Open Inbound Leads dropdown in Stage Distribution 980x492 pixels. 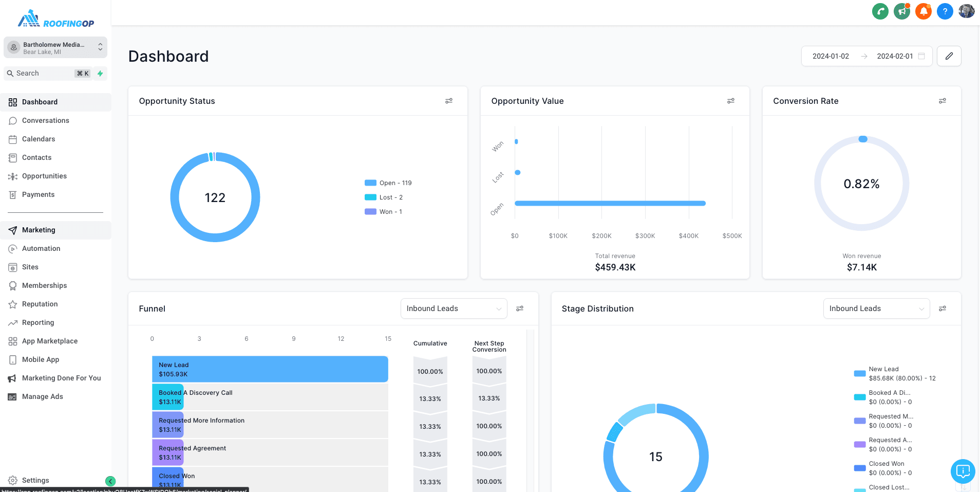click(x=876, y=308)
